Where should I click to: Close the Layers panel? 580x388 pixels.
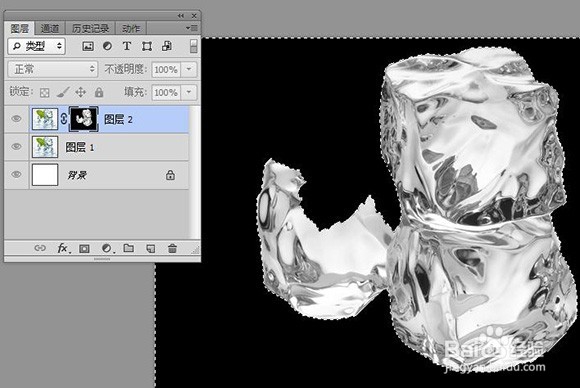click(194, 16)
